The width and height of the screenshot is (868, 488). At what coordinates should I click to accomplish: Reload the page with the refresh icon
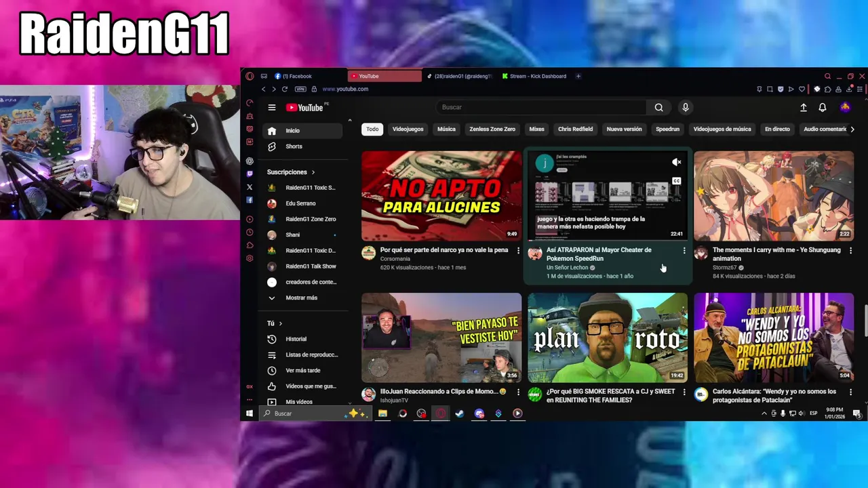(x=285, y=89)
